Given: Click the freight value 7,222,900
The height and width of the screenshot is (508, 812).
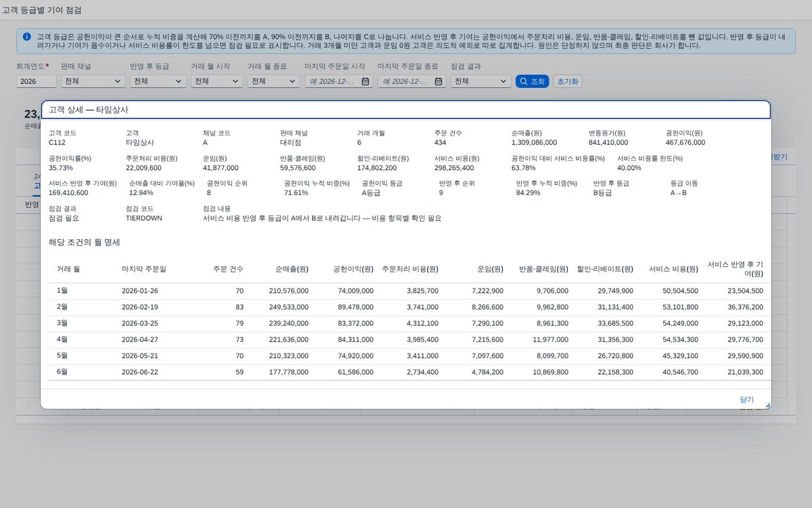Looking at the screenshot, I should [x=487, y=291].
